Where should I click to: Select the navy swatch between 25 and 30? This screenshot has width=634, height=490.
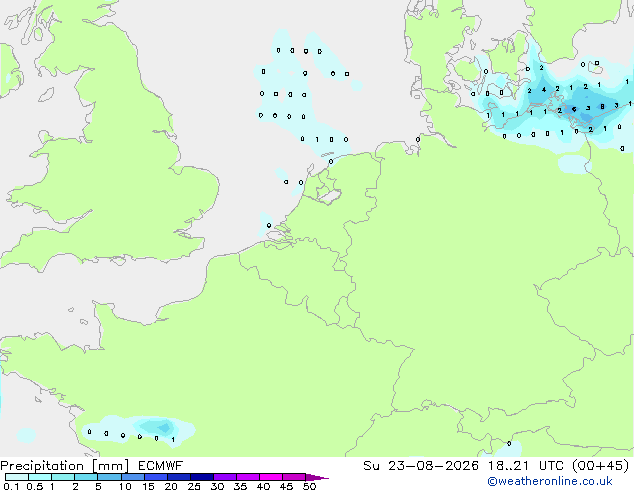(202, 477)
